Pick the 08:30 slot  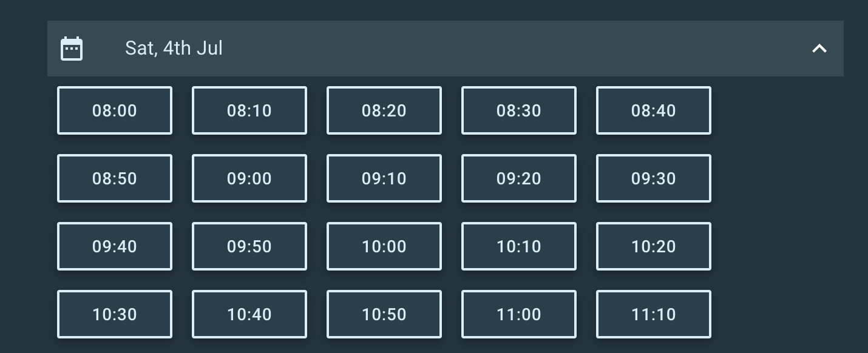click(x=519, y=110)
